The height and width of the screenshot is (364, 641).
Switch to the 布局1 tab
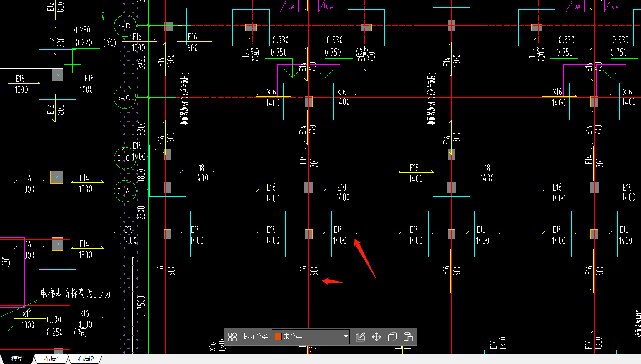pos(52,359)
